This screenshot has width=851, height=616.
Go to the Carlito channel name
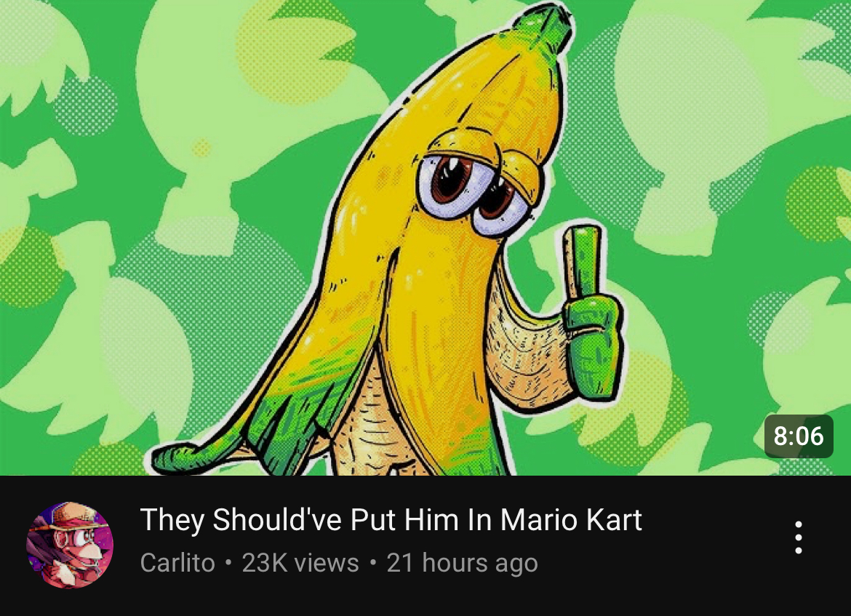[177, 563]
